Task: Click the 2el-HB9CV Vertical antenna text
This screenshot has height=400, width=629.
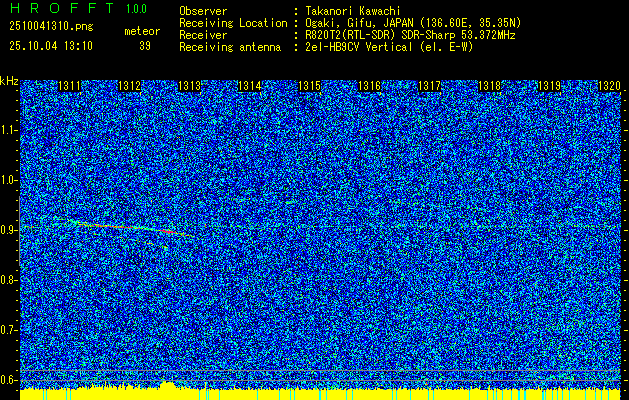Action: 389,47
